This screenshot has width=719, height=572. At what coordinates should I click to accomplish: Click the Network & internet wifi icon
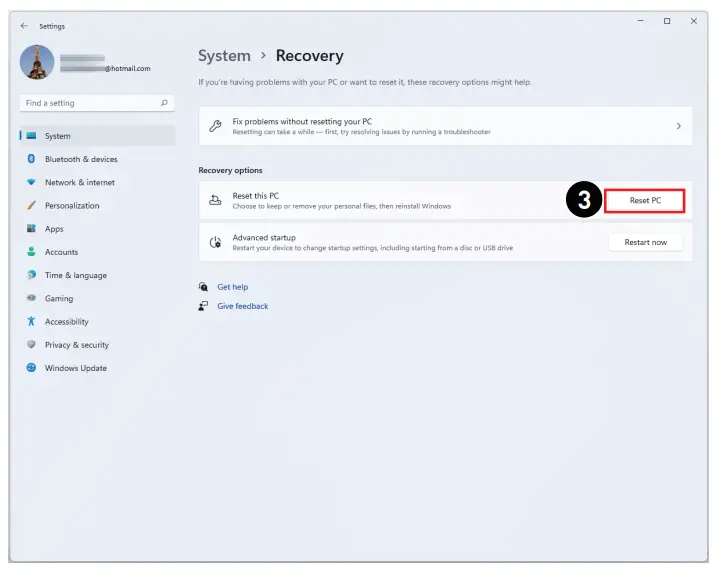31,182
